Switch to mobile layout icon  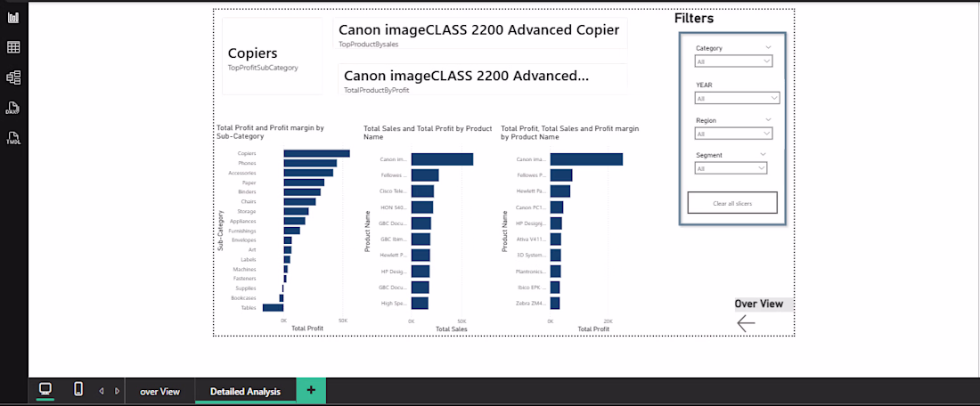(x=78, y=389)
